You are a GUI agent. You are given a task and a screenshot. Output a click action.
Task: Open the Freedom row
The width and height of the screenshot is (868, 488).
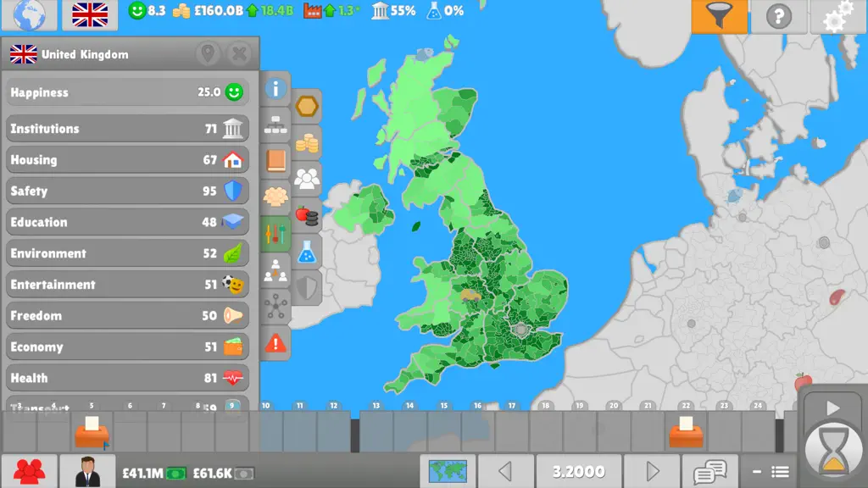(x=127, y=315)
